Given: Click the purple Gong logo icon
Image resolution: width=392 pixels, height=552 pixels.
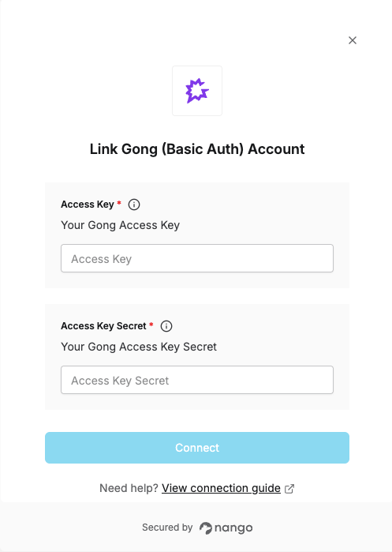Looking at the screenshot, I should (197, 91).
